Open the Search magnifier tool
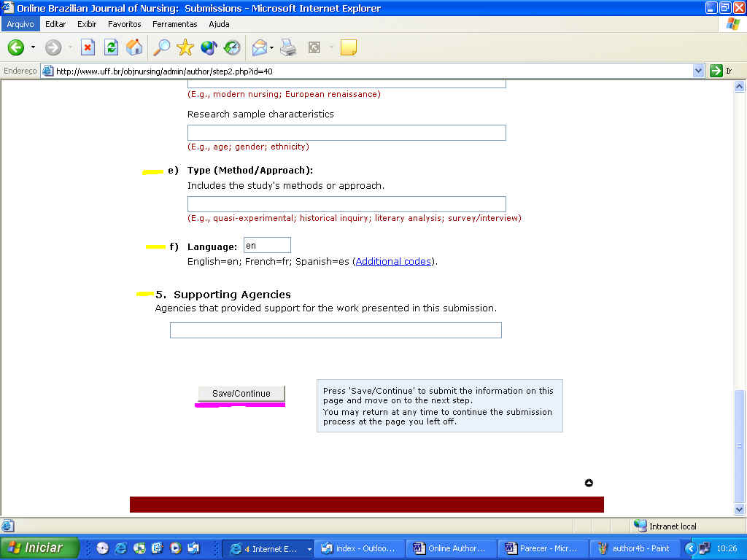The width and height of the screenshot is (747, 560). pyautogui.click(x=161, y=48)
